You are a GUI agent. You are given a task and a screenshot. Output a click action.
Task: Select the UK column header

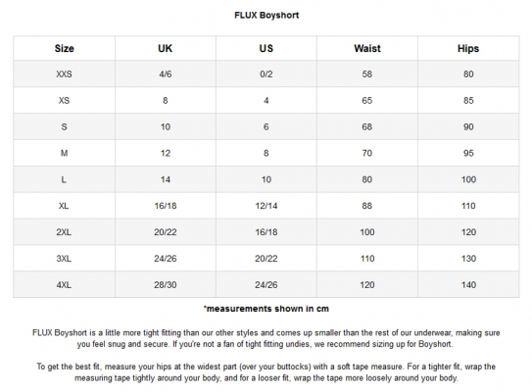coord(166,48)
